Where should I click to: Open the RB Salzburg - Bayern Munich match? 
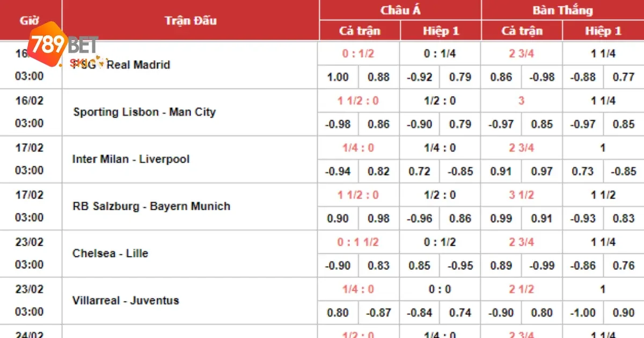point(151,207)
